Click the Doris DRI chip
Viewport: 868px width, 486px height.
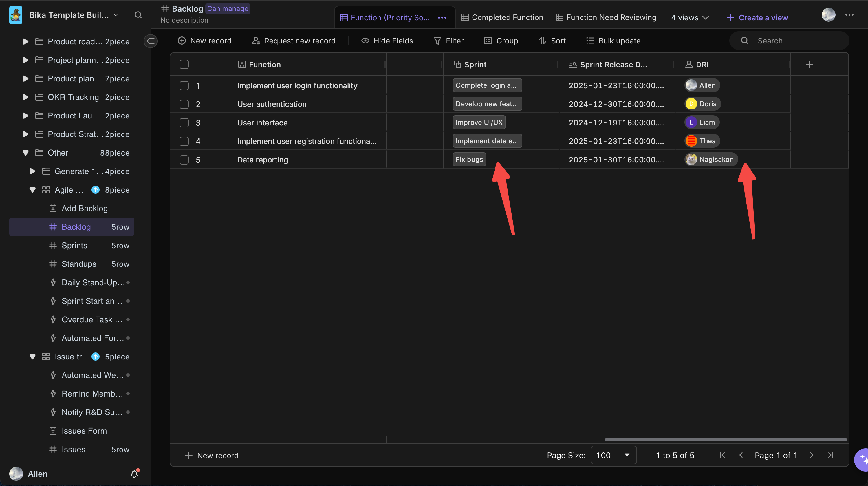703,104
